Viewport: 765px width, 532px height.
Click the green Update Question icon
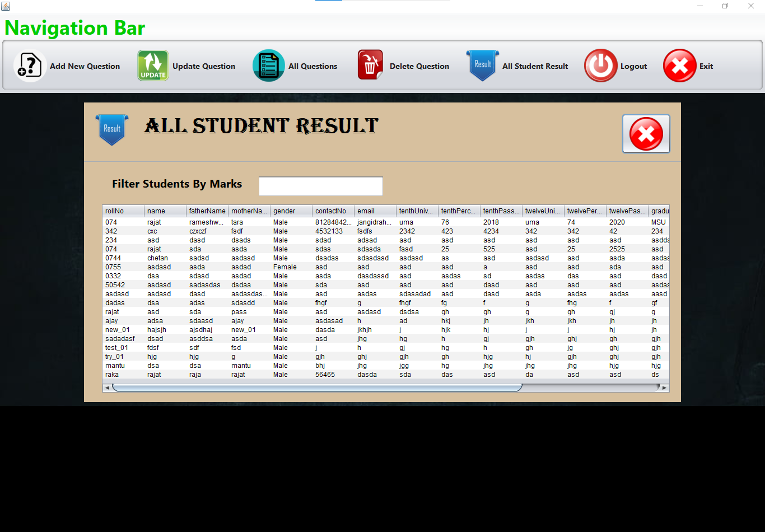(153, 66)
